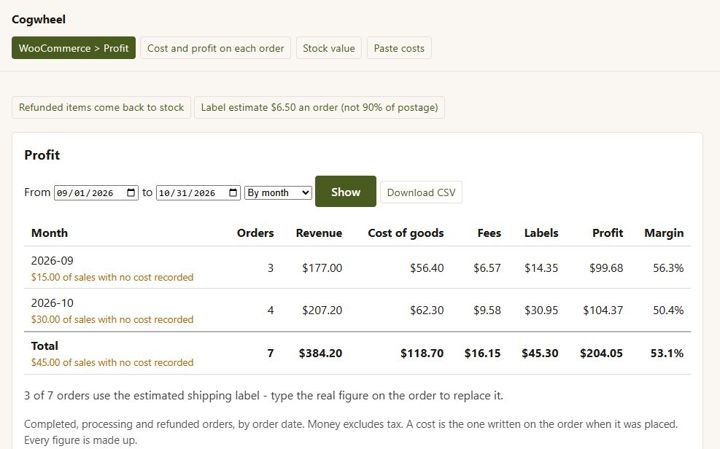This screenshot has height=449, width=720.
Task: Click the Revenue column header
Action: point(319,233)
